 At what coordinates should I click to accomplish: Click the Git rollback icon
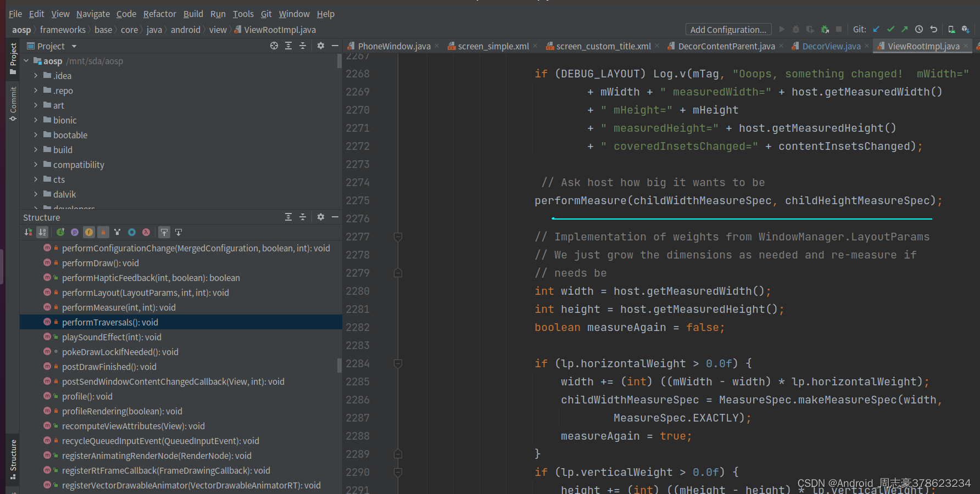(933, 30)
